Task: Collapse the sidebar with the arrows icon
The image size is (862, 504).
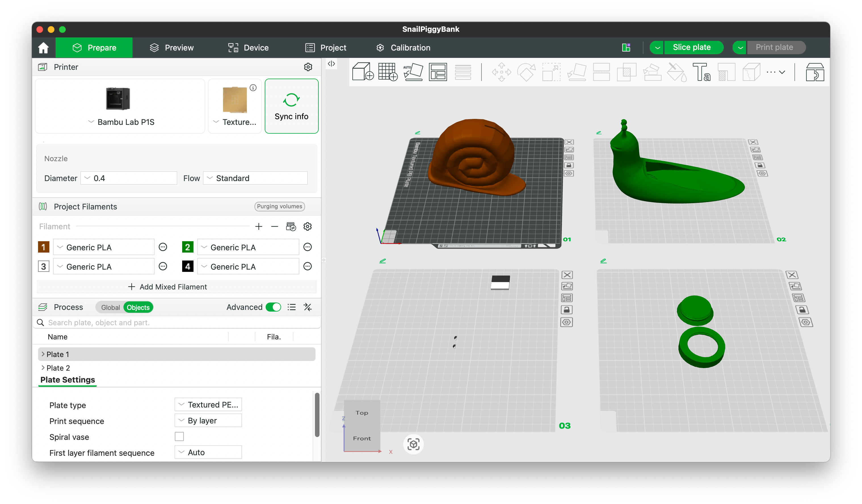Action: 331,64
